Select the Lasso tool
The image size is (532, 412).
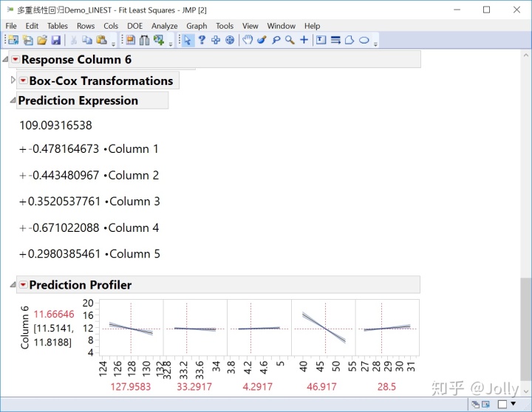click(x=276, y=40)
